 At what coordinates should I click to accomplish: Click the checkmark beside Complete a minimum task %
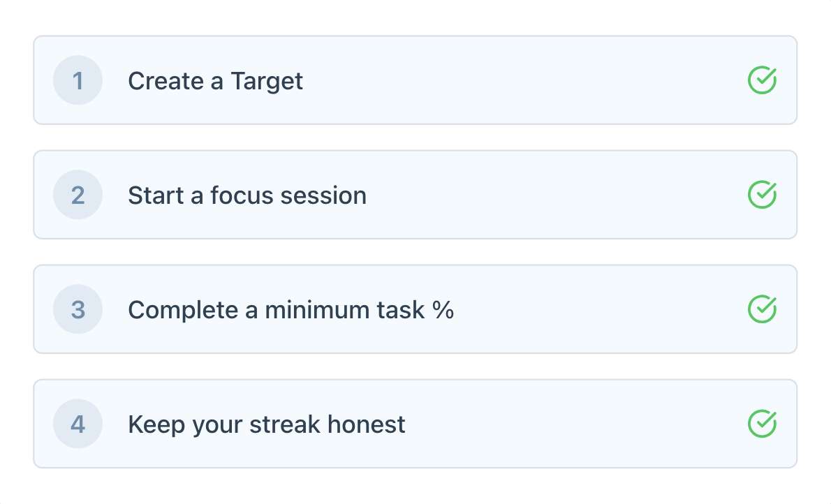coord(762,309)
